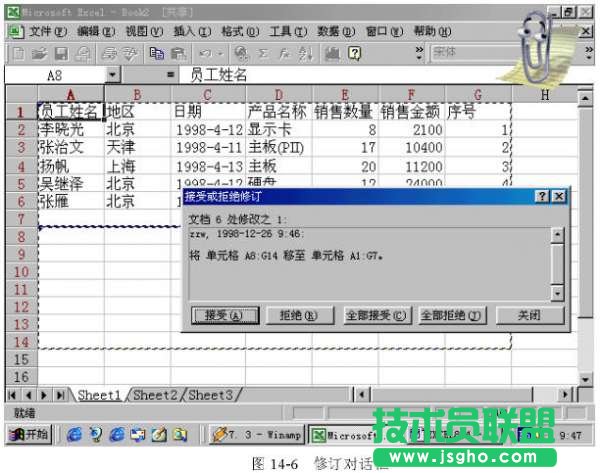Image resolution: width=600 pixels, height=473 pixels.
Task: Go to next sheet tab arrow
Action: (44, 395)
